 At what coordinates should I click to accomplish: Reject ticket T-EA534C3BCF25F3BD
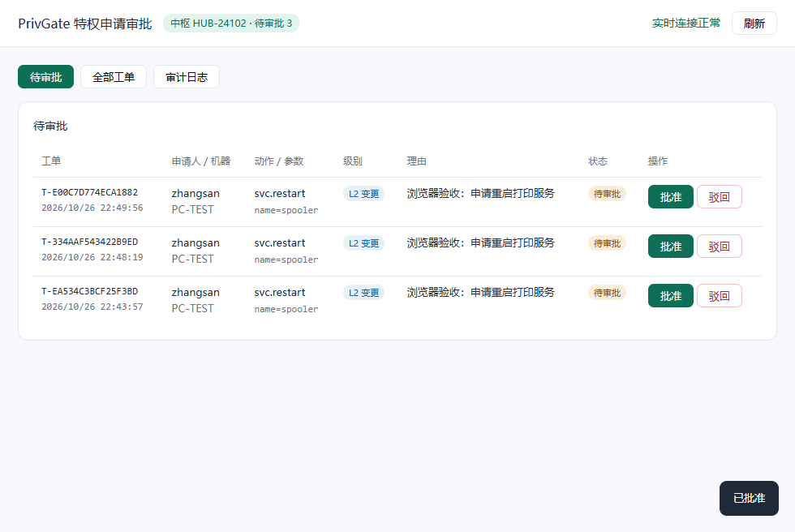719,296
